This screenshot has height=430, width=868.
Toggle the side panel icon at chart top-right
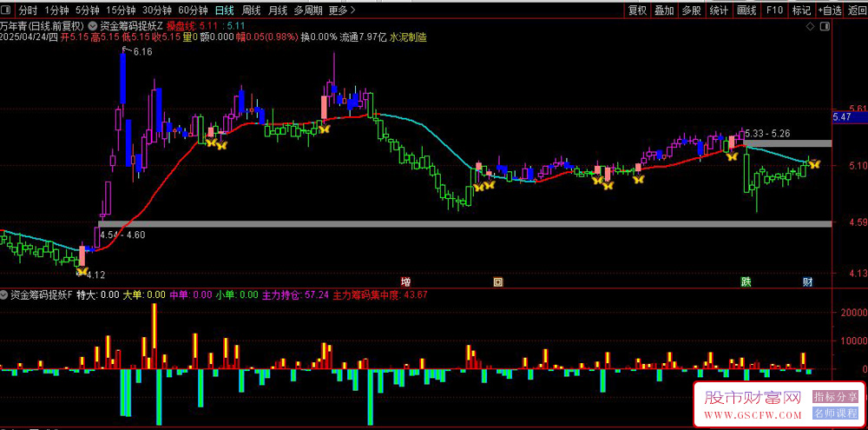pyautogui.click(x=825, y=27)
